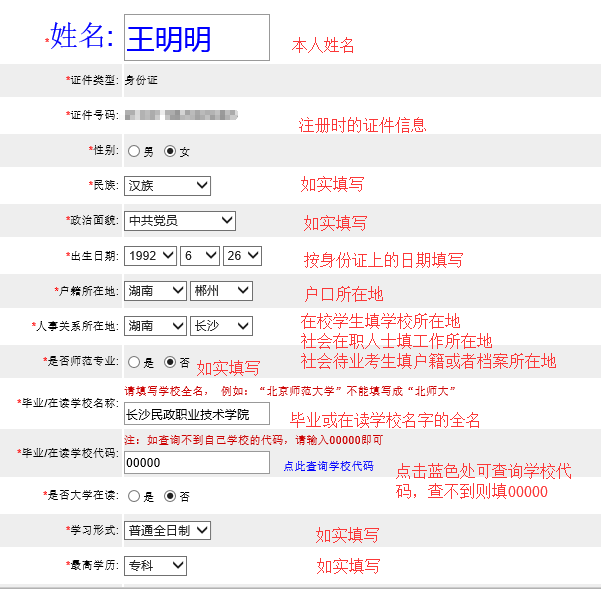Open the 户籍所在地 city dropdown showing 郴州
601x589 pixels.
click(221, 291)
